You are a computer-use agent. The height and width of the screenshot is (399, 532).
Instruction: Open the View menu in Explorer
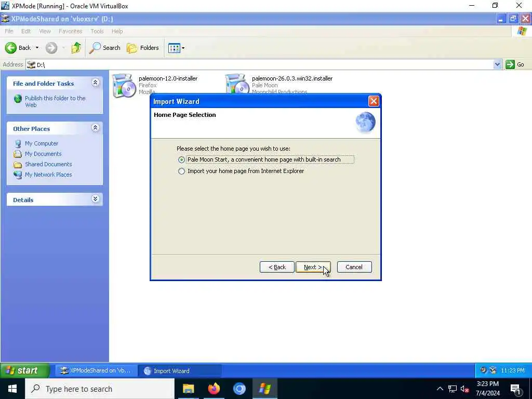(45, 31)
